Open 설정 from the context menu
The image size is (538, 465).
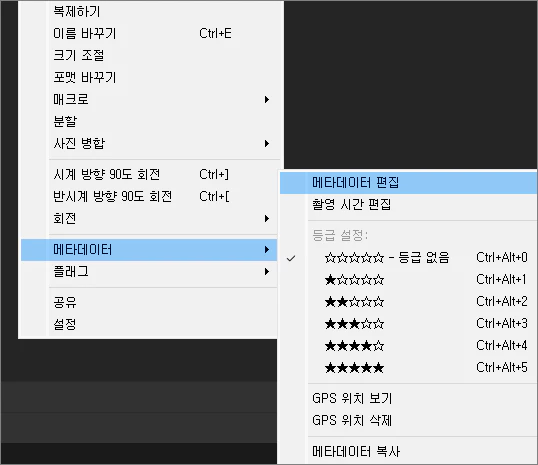(149, 324)
